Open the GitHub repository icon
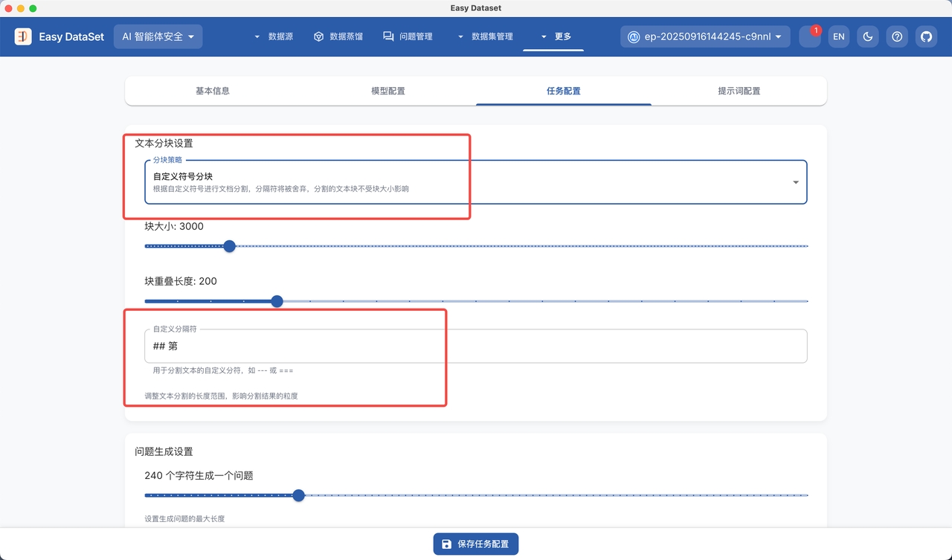 pos(926,36)
